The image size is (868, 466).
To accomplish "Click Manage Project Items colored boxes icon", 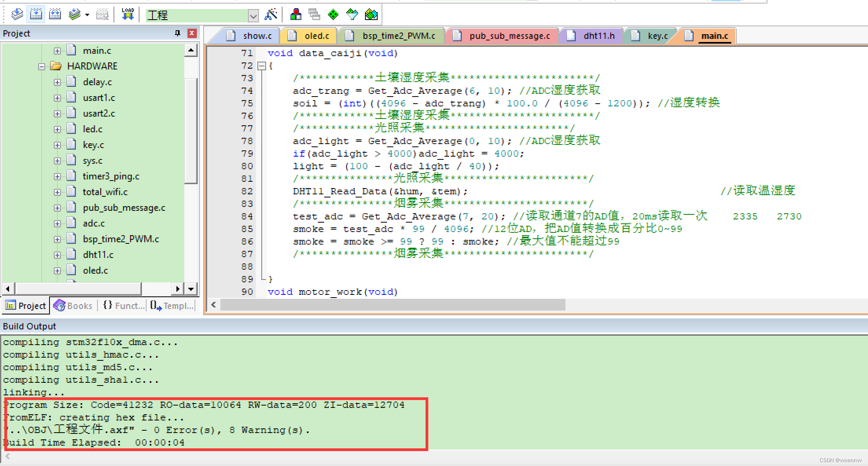I will coord(295,15).
